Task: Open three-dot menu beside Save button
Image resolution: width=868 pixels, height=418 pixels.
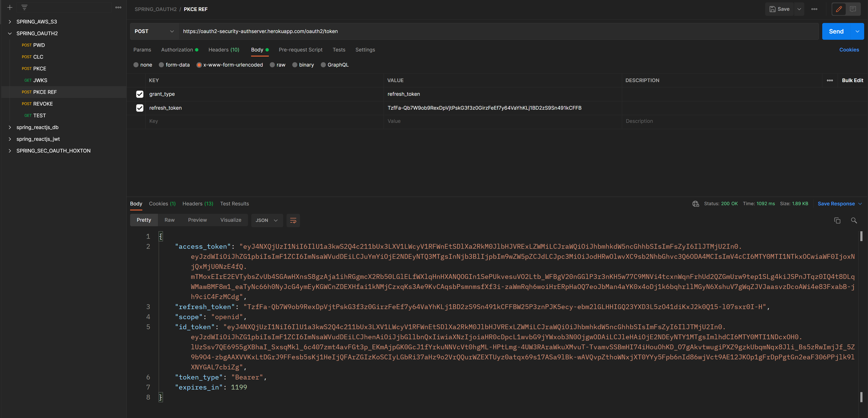Action: coord(814,9)
